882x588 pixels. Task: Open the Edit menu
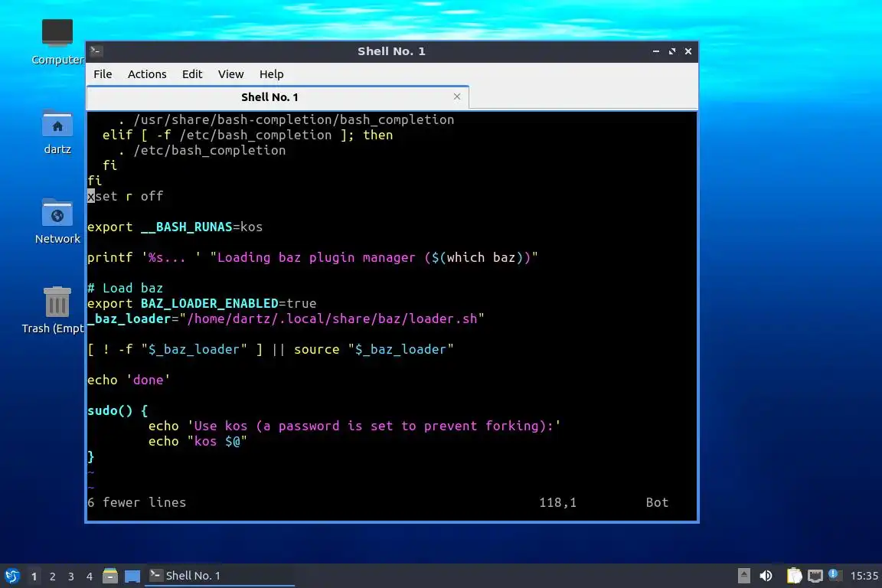[x=192, y=74]
